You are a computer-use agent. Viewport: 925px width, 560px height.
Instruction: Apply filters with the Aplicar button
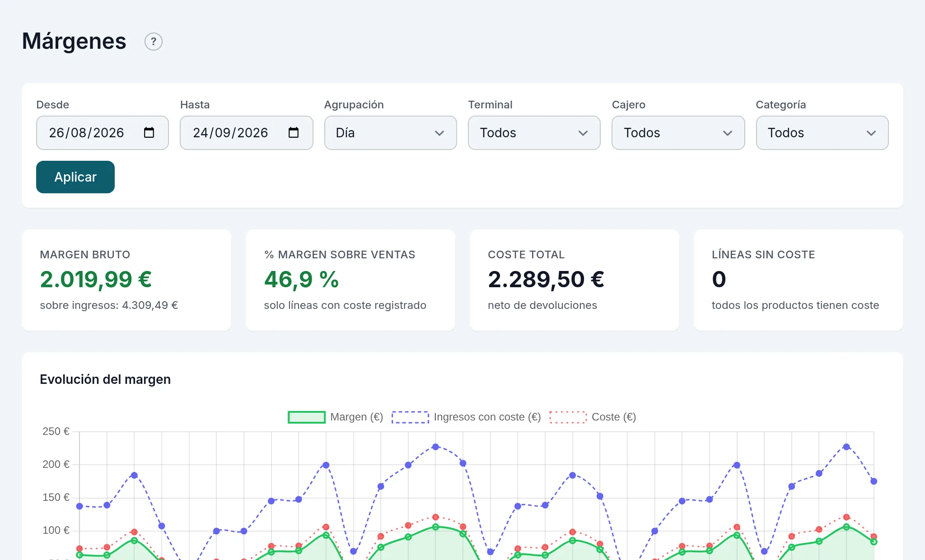pos(75,177)
